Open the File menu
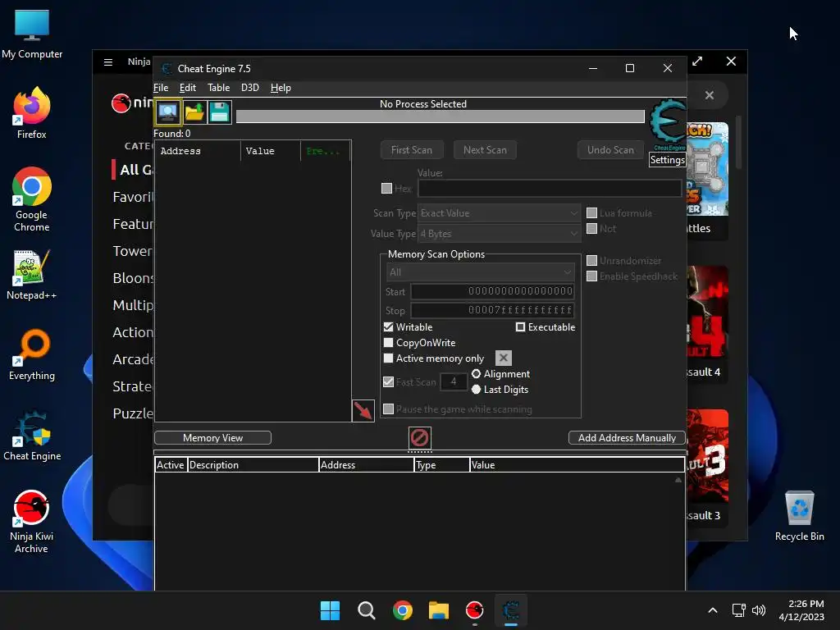The width and height of the screenshot is (840, 630). (161, 87)
